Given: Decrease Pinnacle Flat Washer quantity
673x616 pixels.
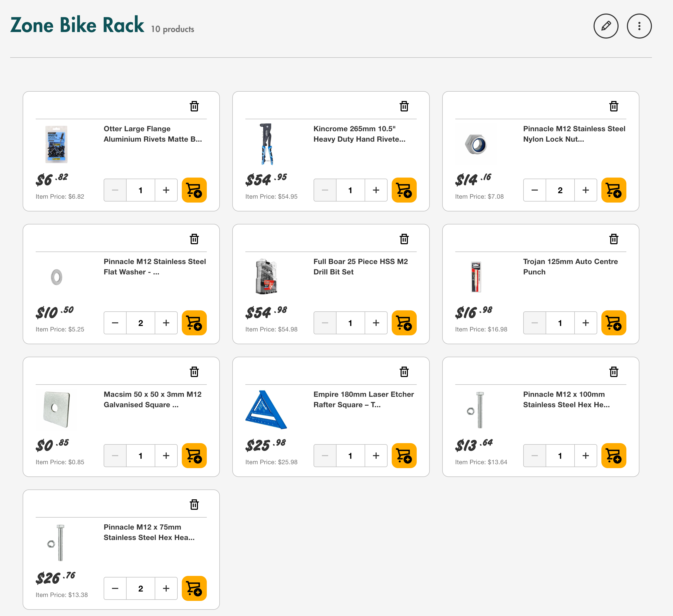Looking at the screenshot, I should (115, 323).
